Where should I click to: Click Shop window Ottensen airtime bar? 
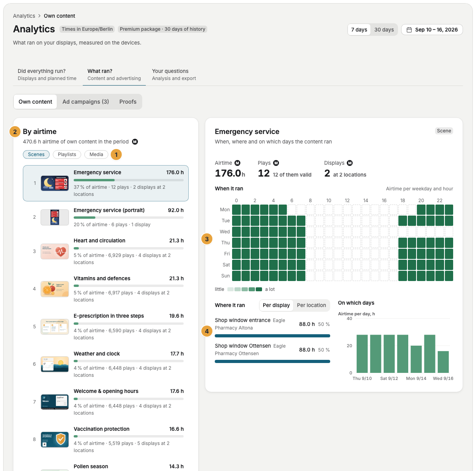[x=272, y=361]
